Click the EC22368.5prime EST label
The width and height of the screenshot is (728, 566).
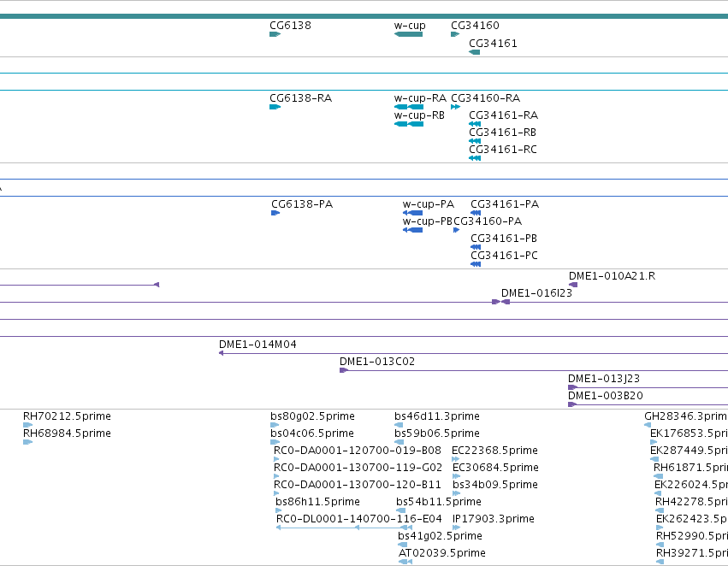pyautogui.click(x=495, y=451)
